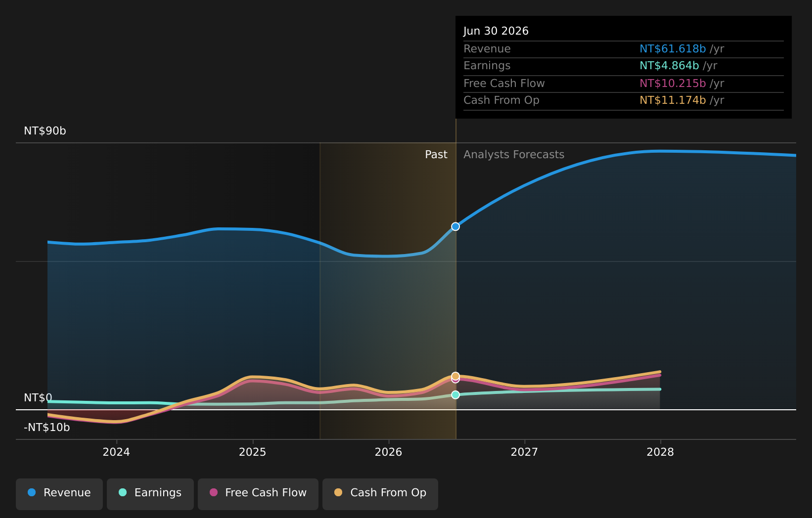This screenshot has height=518, width=812.
Task: Toggle the Revenue legend button
Action: click(x=59, y=494)
